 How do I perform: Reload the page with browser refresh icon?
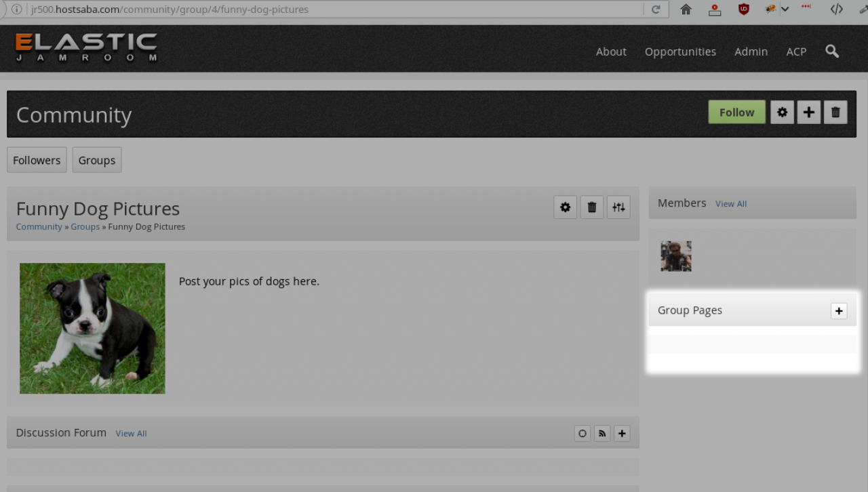tap(656, 9)
